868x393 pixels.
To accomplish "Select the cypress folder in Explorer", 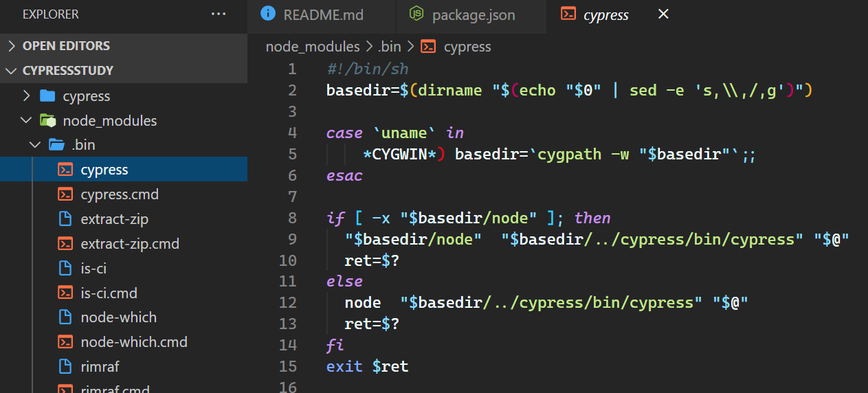I will pyautogui.click(x=124, y=96).
